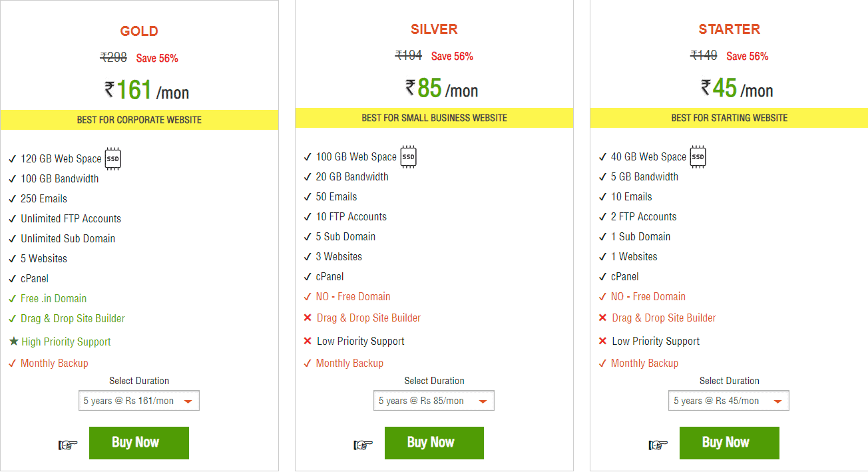Select the STARTER plan heading
The width and height of the screenshot is (868, 472).
click(729, 29)
